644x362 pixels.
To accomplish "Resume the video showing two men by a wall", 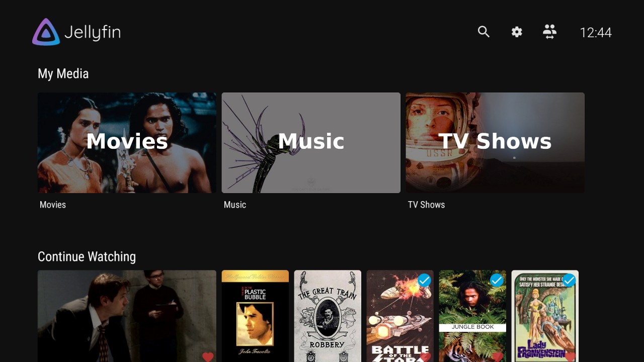I will (127, 316).
